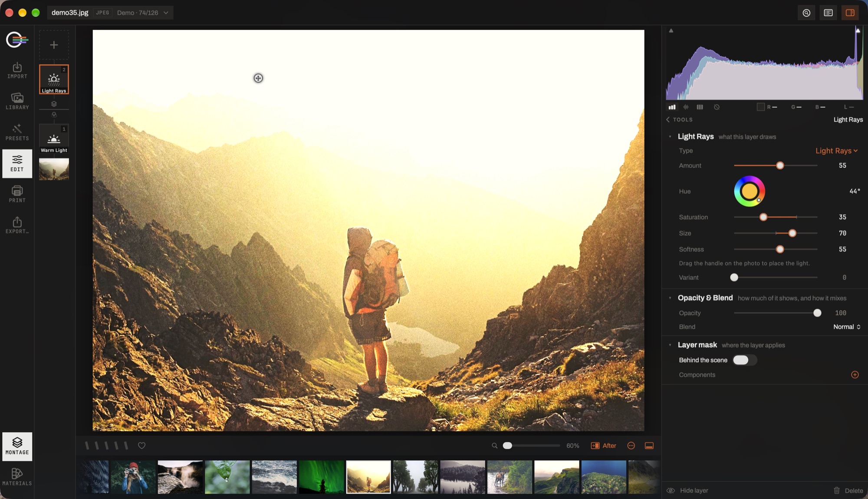
Task: Open the Presets panel
Action: [17, 132]
